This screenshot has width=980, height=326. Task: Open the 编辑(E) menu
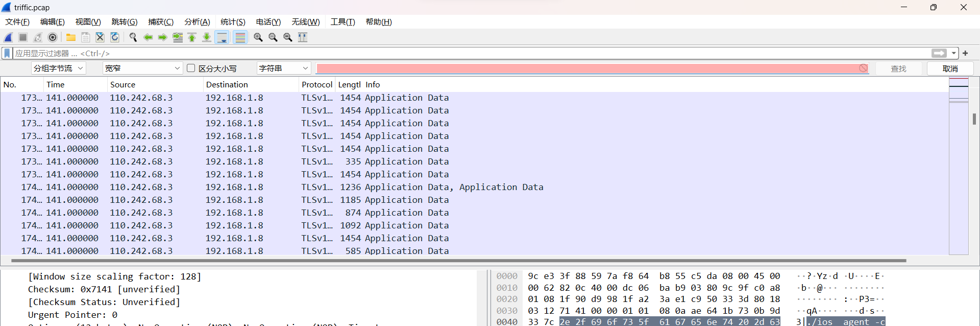click(53, 22)
